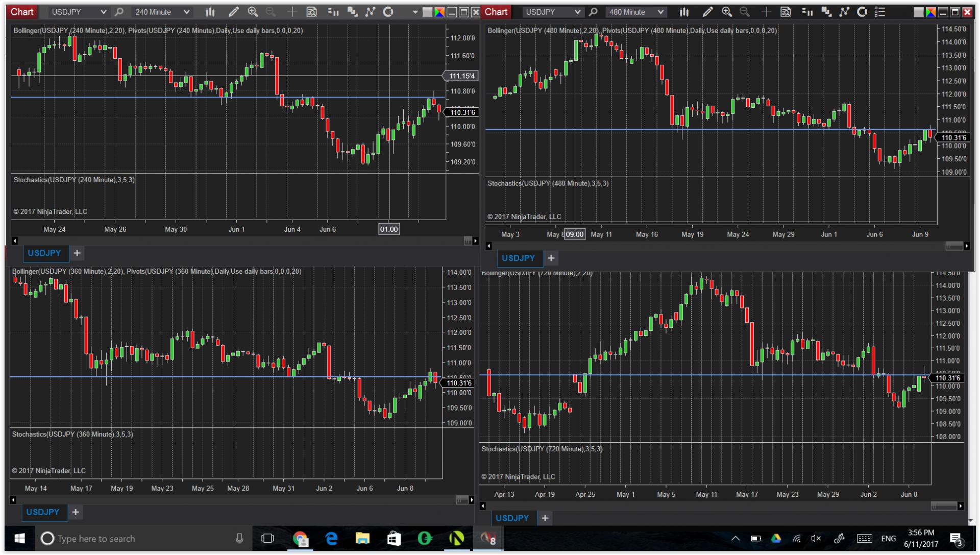Click multicolor interval link swatch in 480 chart

930,12
